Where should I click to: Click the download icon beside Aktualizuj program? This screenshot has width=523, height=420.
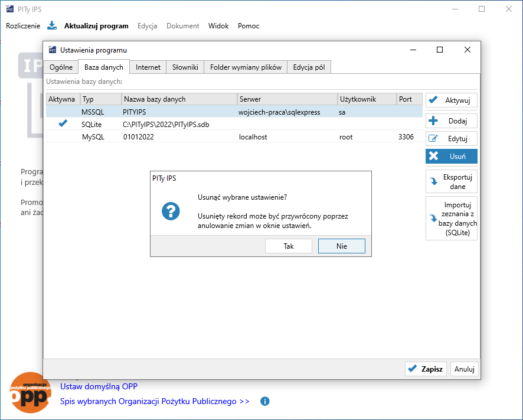pos(52,25)
